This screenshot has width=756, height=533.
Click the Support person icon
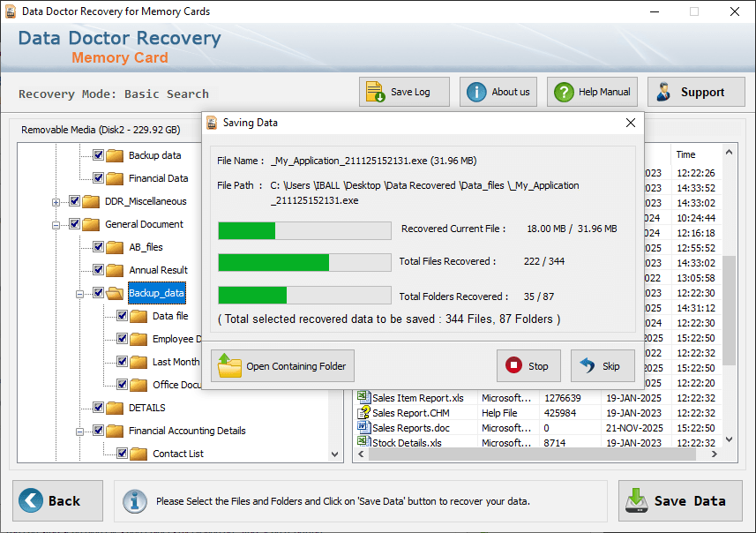[x=664, y=92]
